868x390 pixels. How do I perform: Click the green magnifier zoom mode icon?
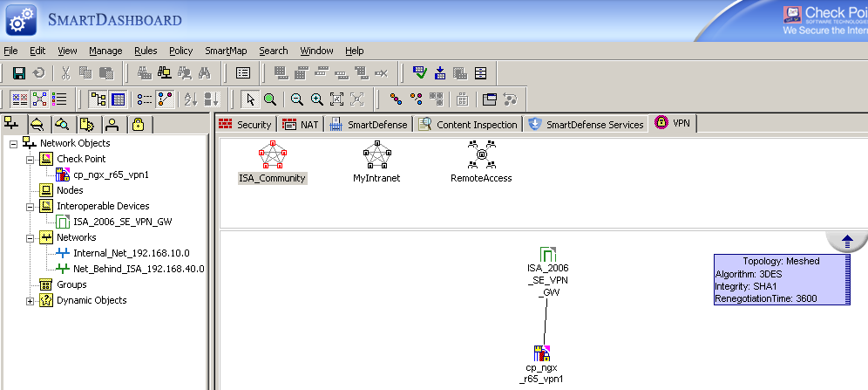tap(270, 99)
